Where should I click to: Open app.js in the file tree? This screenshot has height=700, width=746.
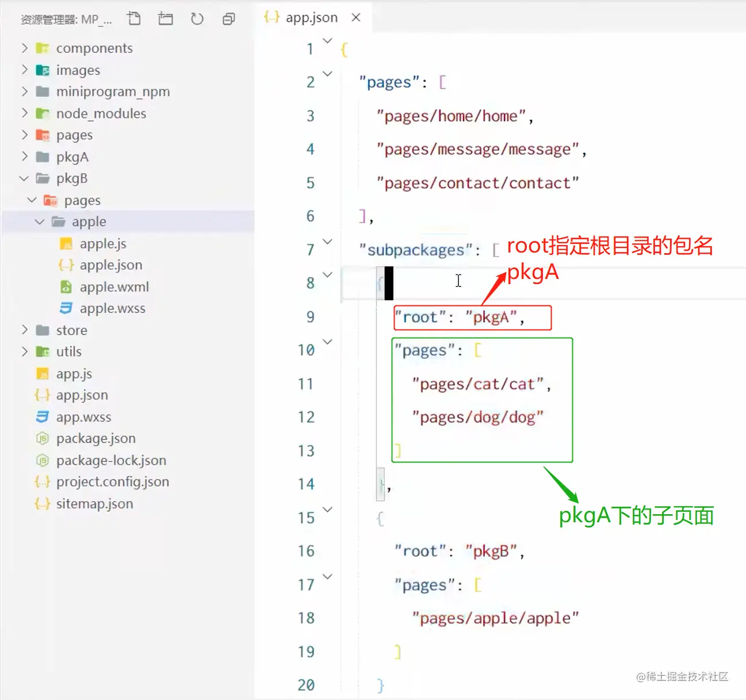[x=74, y=373]
